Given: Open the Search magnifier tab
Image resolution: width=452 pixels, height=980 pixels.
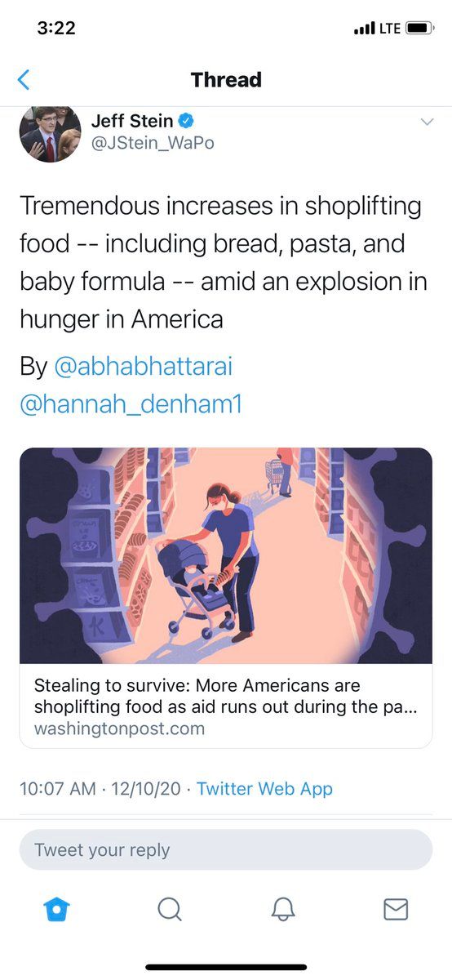Looking at the screenshot, I should (x=170, y=909).
